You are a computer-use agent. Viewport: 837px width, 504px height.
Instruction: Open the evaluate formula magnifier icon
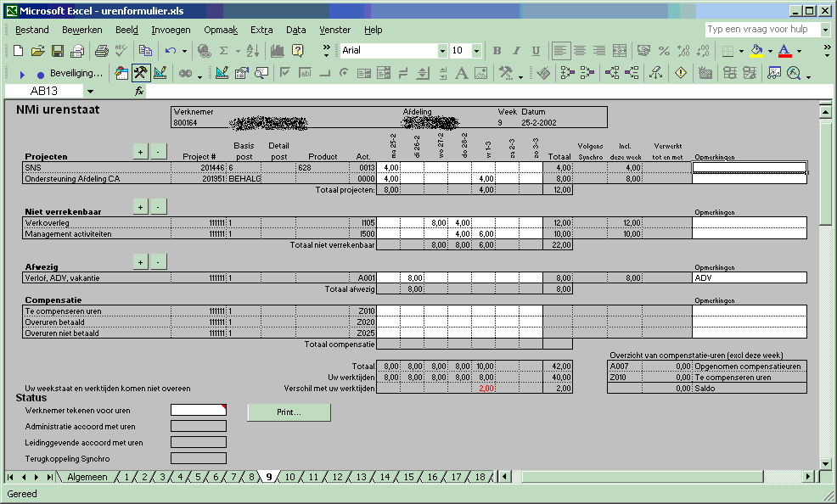pos(794,73)
